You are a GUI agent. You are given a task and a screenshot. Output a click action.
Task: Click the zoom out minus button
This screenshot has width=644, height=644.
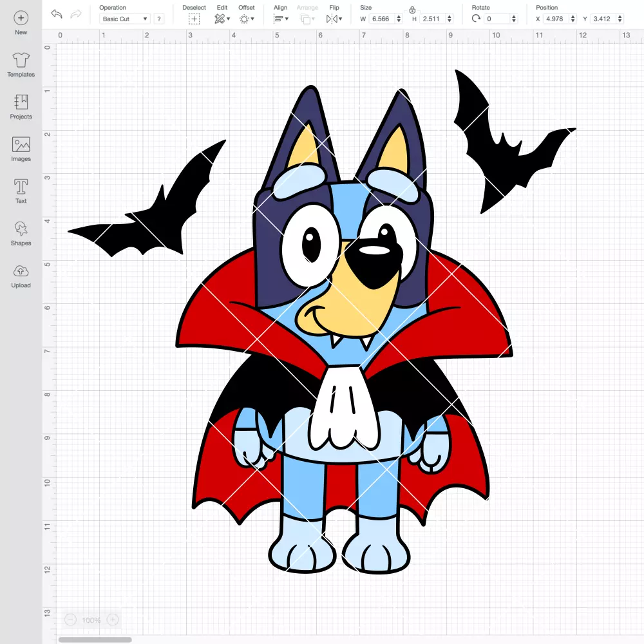70,620
